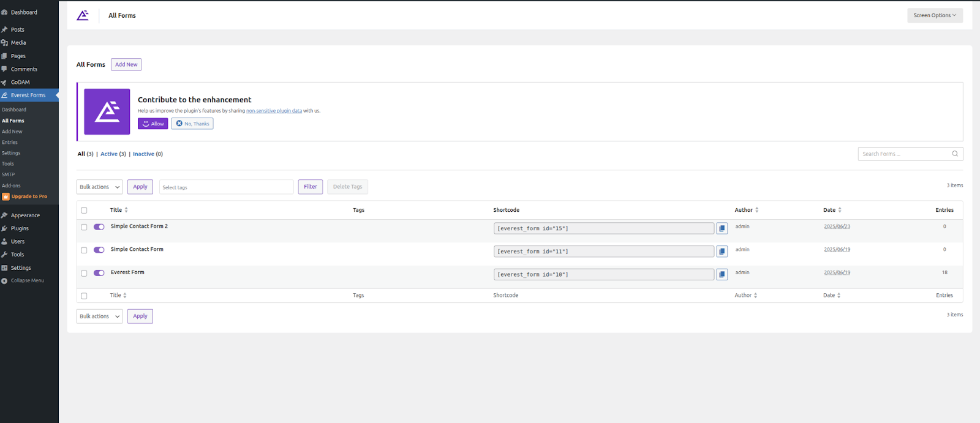Click the Collapse Menu arrow icon
980x423 pixels.
(4, 280)
